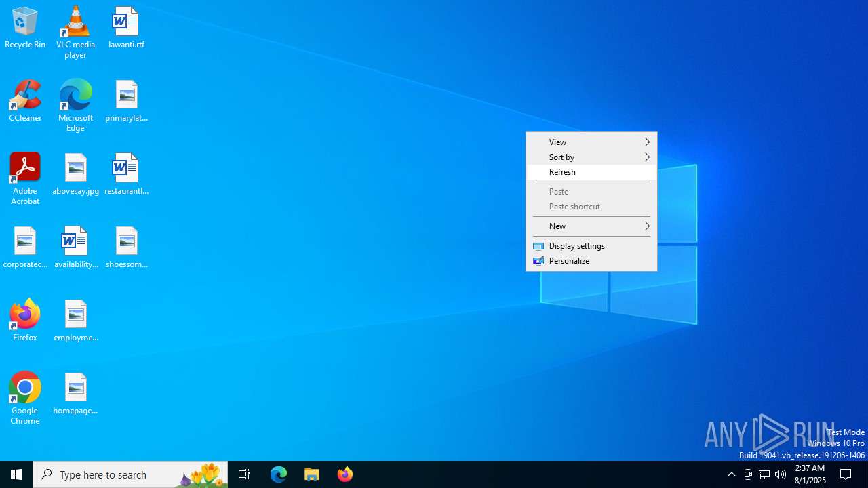The width and height of the screenshot is (868, 488).
Task: Open Display settings from context menu
Action: pos(591,246)
